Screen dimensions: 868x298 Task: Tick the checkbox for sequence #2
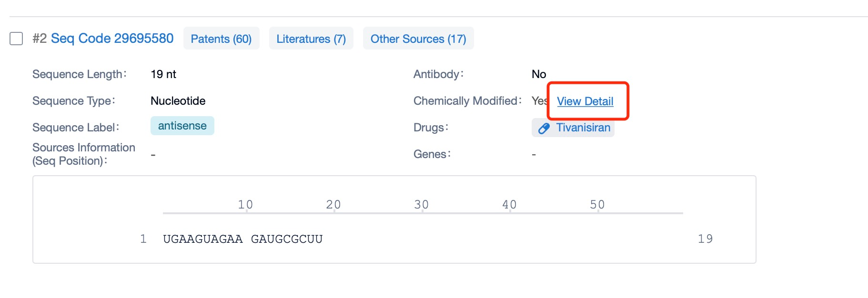pyautogui.click(x=16, y=39)
